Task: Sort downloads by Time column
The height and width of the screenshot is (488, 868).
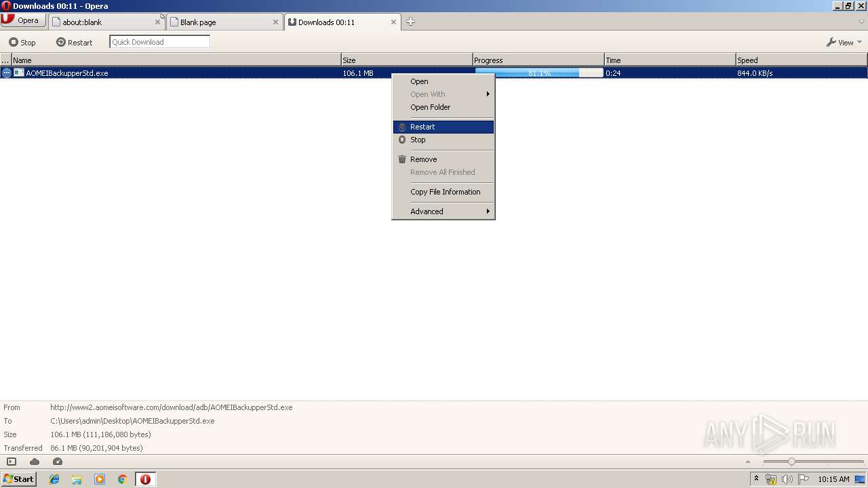Action: point(670,60)
